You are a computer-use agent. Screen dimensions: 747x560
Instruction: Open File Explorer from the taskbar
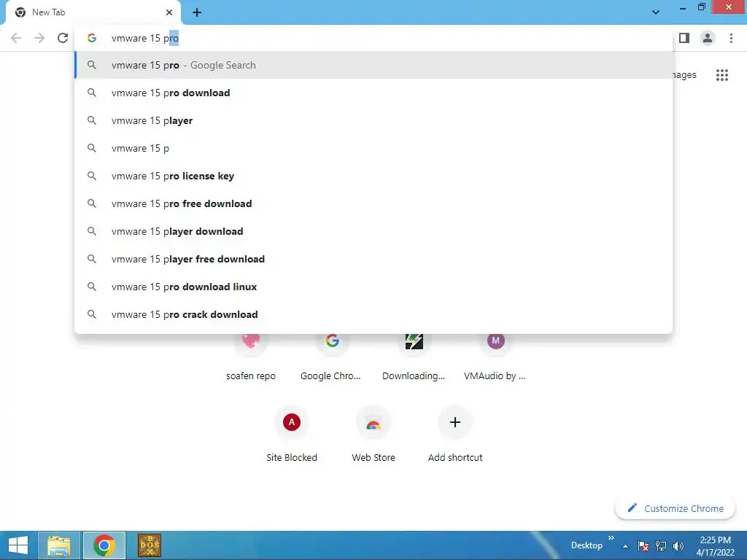click(x=59, y=545)
